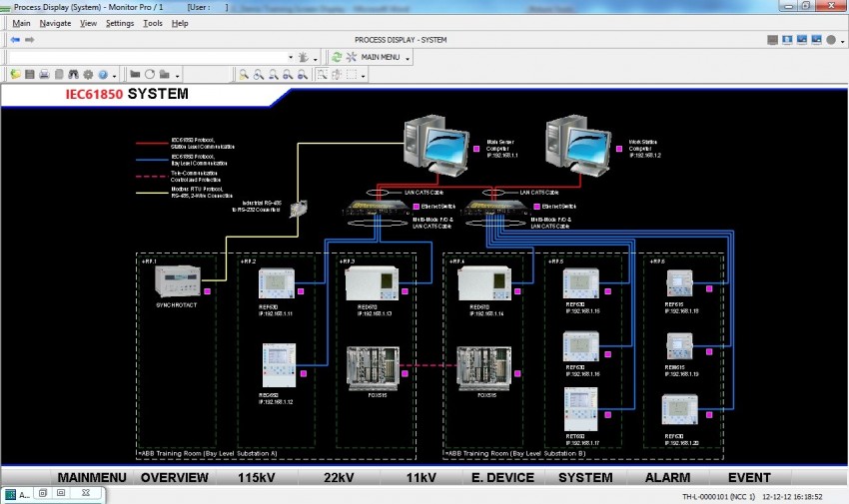849x504 pixels.
Task: Open the 22kV display
Action: [x=339, y=477]
